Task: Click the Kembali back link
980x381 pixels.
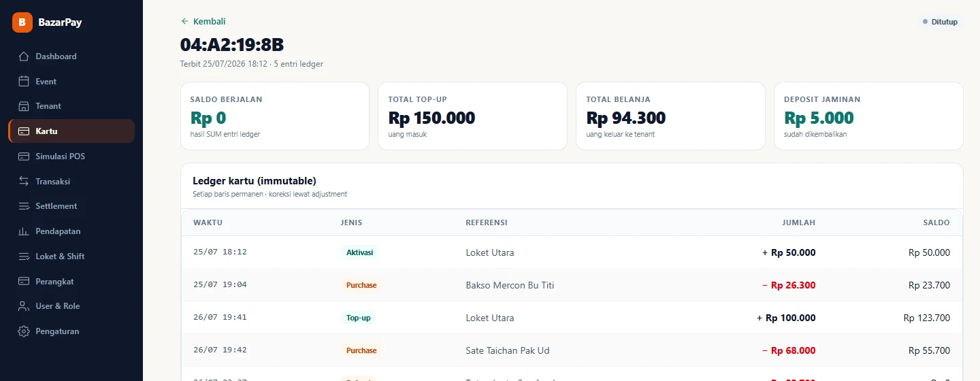Action: 203,22
